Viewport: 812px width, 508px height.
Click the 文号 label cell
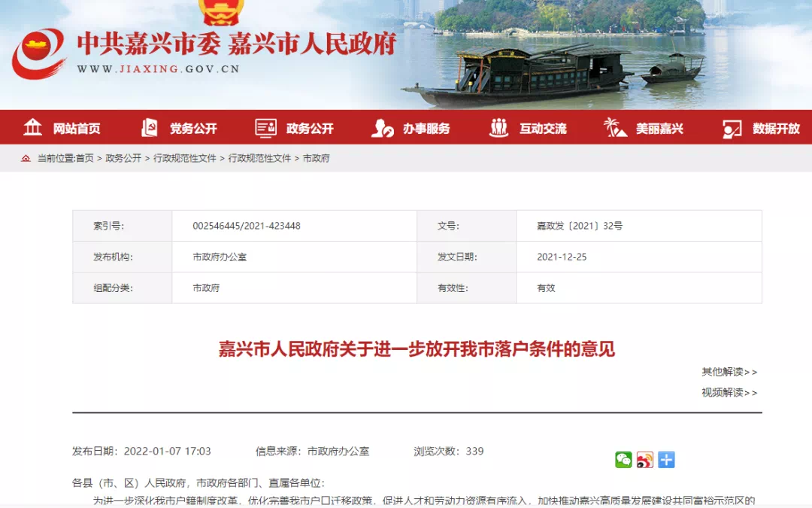[x=467, y=226]
